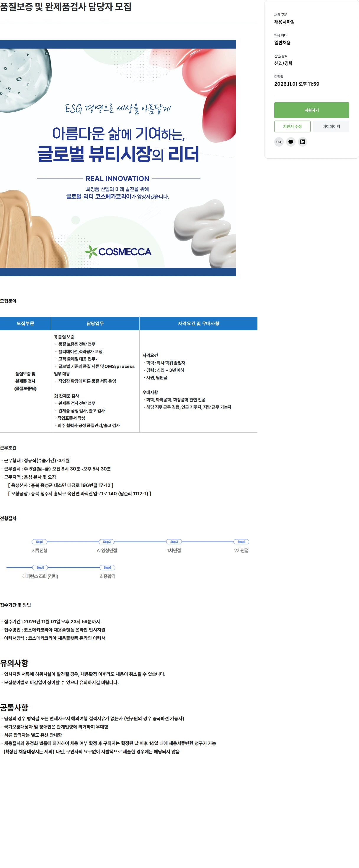Click the 모집분야 section heading

pyautogui.click(x=8, y=301)
